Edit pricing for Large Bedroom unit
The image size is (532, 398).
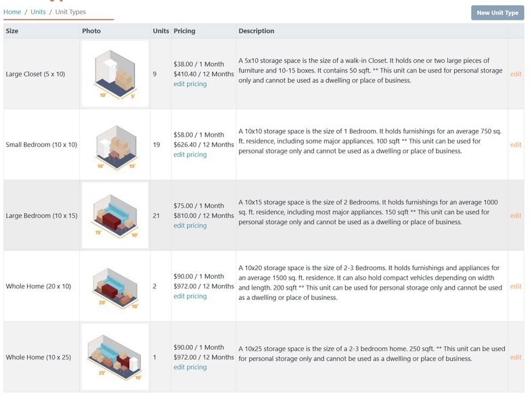[x=190, y=225]
